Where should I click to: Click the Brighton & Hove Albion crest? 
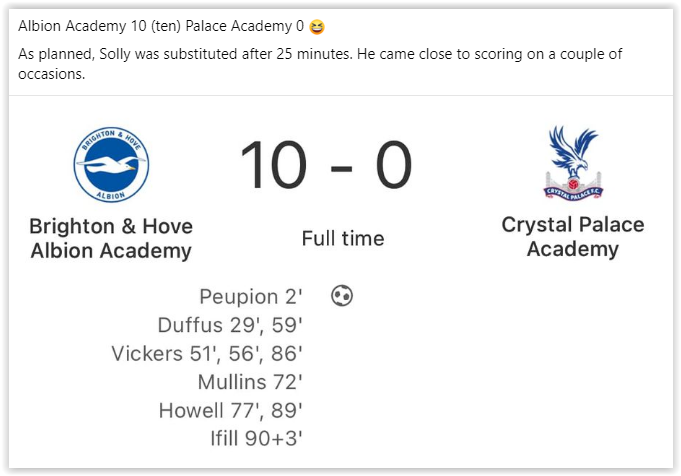(111, 165)
